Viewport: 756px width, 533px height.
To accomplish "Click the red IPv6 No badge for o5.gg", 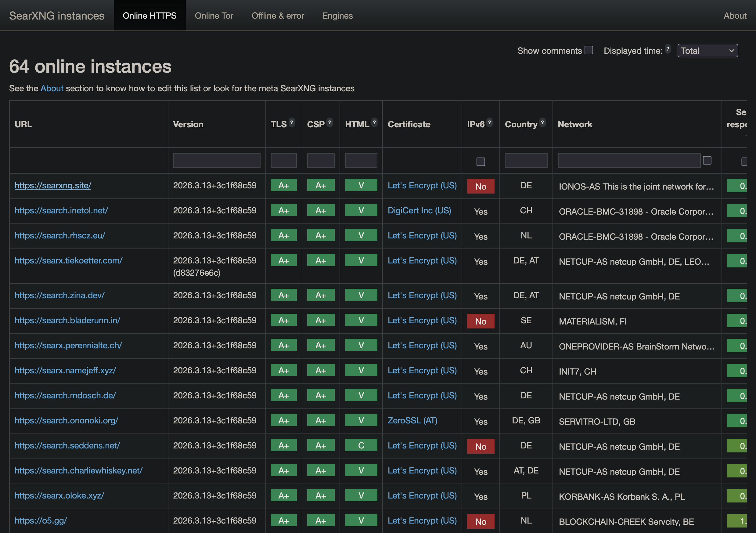I will (x=481, y=521).
